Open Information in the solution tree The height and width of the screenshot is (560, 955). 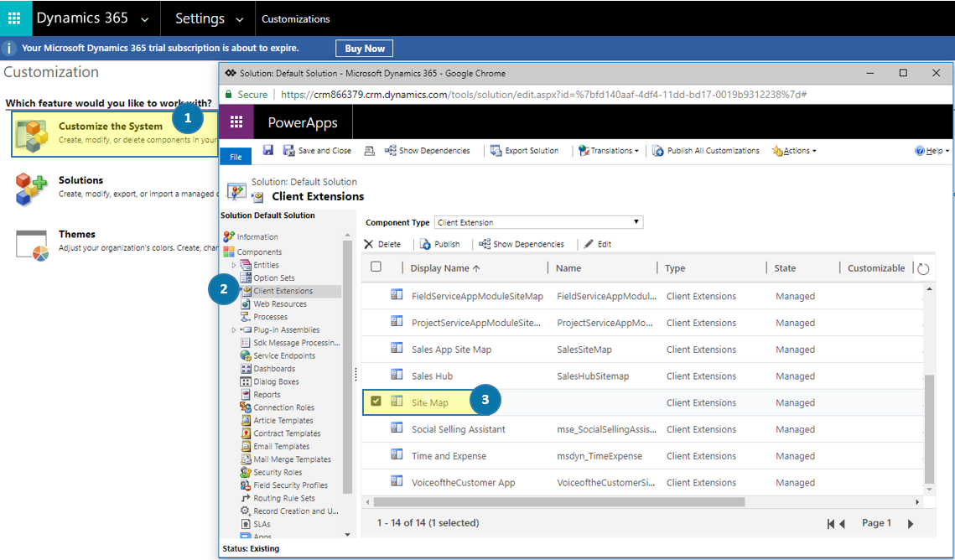[x=257, y=236]
